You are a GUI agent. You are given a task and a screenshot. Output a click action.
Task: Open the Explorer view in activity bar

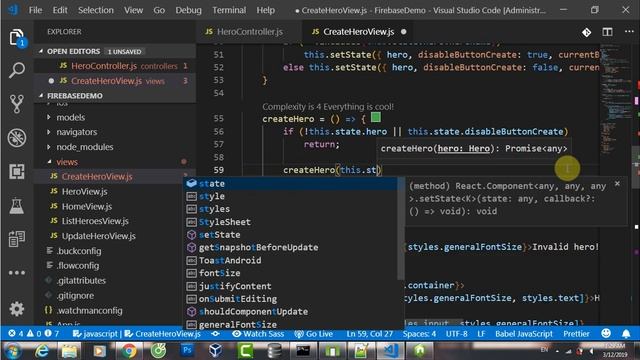click(16, 38)
